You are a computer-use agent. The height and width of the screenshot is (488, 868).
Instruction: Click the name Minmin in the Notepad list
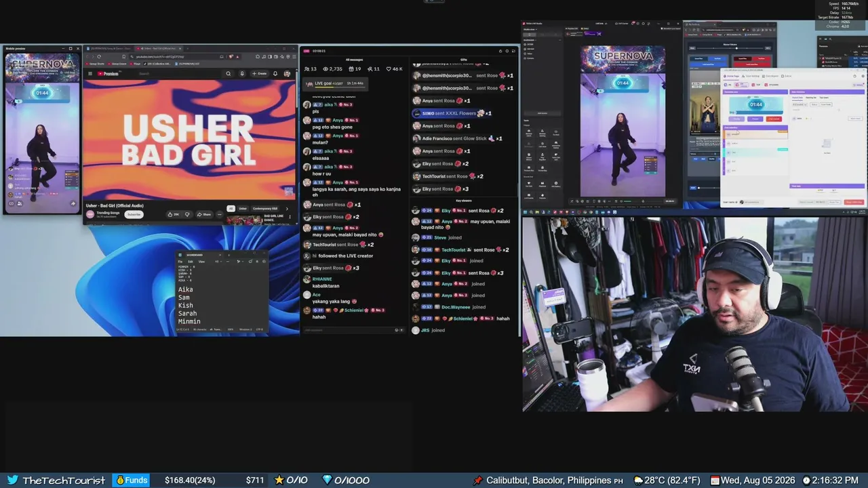click(189, 321)
